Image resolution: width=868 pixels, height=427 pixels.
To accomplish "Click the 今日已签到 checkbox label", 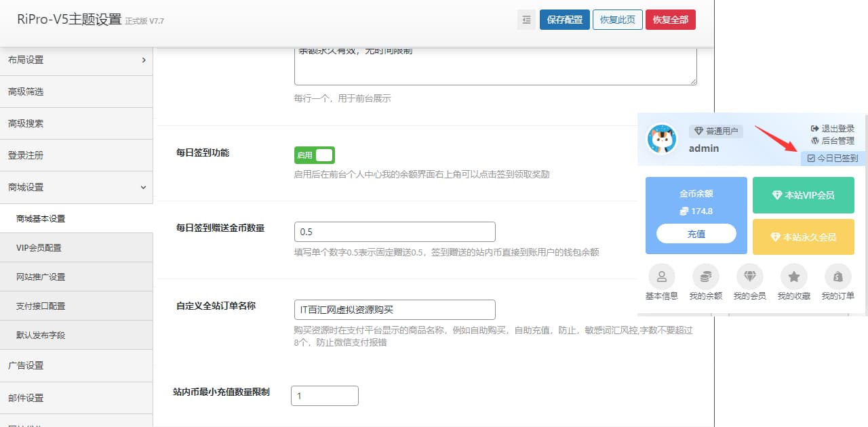I will (x=833, y=159).
